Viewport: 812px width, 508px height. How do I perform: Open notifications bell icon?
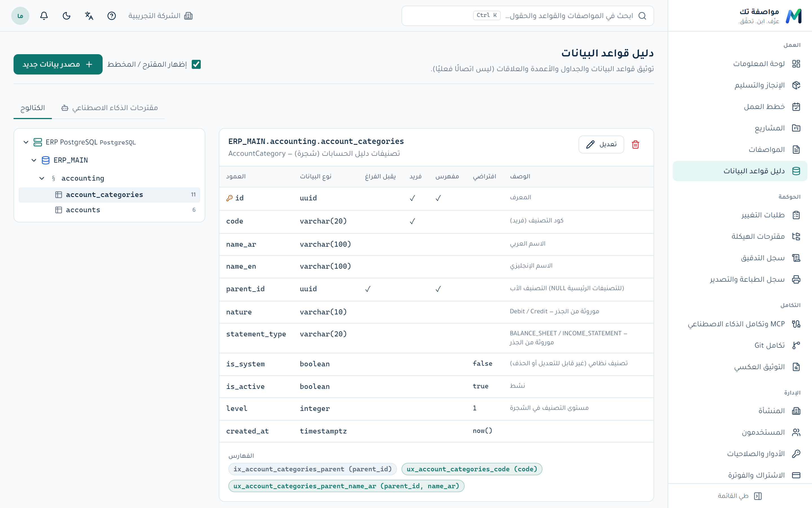(44, 16)
